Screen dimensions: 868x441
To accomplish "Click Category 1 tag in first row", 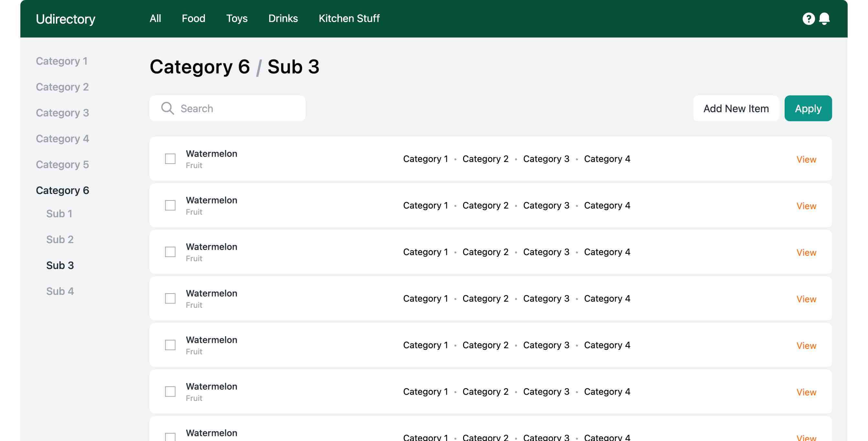I will pos(426,159).
